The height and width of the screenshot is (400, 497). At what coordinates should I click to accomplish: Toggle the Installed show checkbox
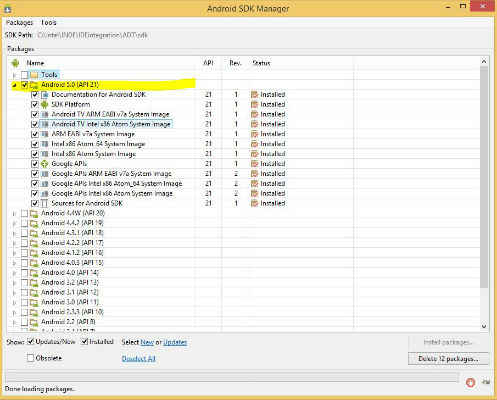85,342
